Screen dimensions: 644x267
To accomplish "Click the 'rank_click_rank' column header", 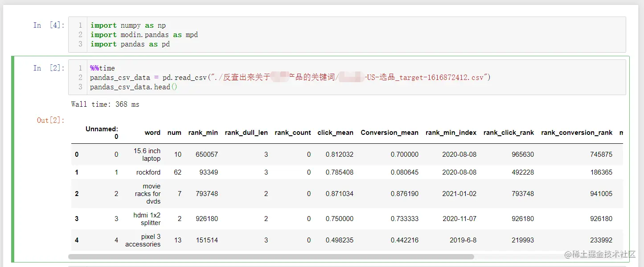I will (509, 133).
